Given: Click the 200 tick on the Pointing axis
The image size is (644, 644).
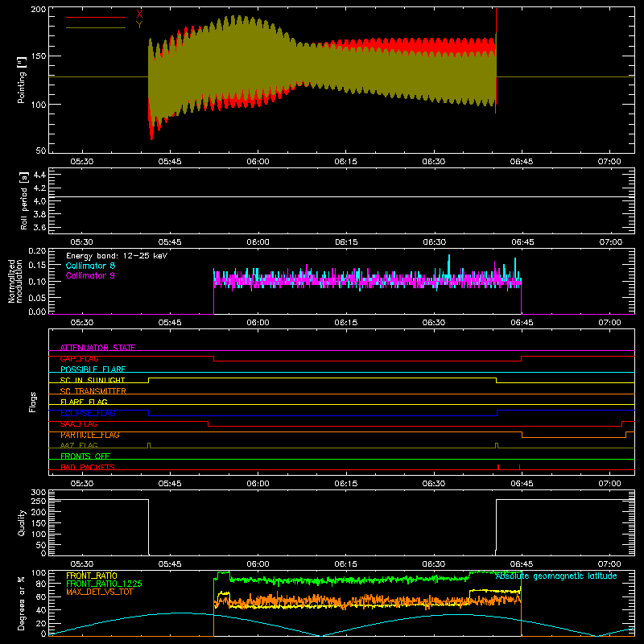Looking at the screenshot, I should [x=39, y=10].
